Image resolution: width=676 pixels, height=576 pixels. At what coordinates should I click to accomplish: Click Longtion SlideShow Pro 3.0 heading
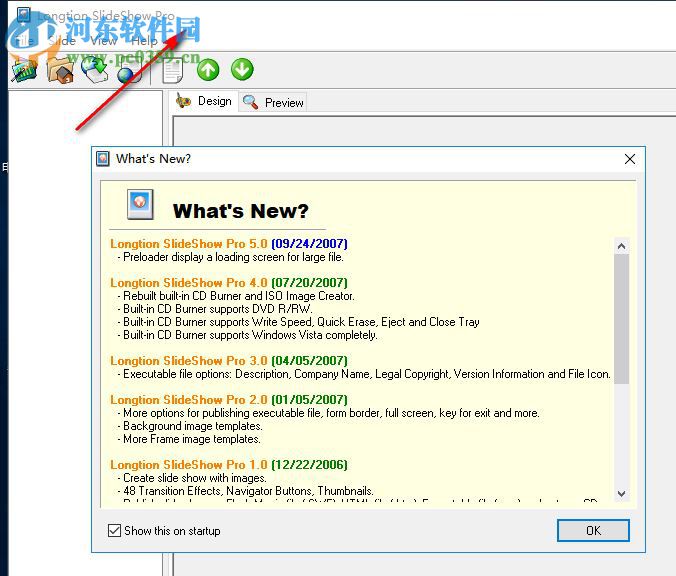228,361
